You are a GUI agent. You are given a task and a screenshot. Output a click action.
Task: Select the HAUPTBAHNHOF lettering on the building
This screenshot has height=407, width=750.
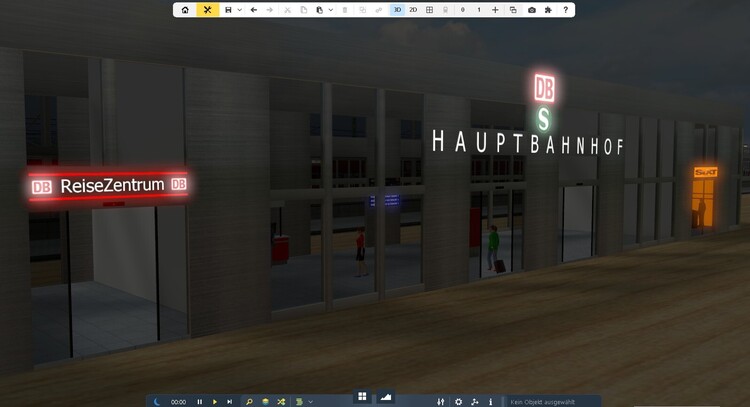(x=528, y=143)
